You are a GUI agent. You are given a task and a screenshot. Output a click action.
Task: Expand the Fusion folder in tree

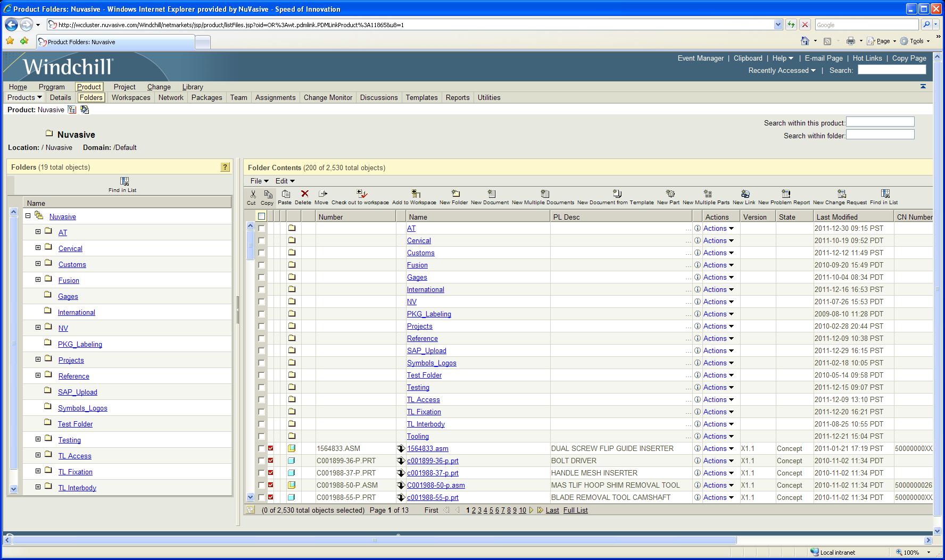38,280
